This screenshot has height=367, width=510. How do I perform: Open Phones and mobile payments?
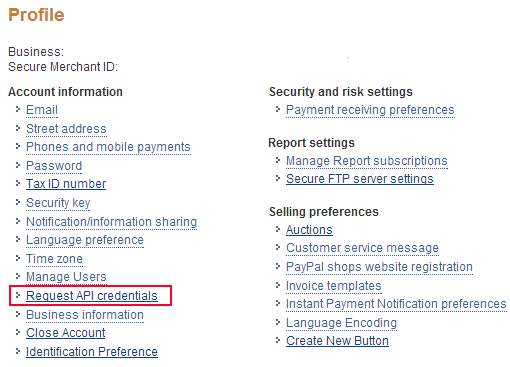(x=108, y=147)
